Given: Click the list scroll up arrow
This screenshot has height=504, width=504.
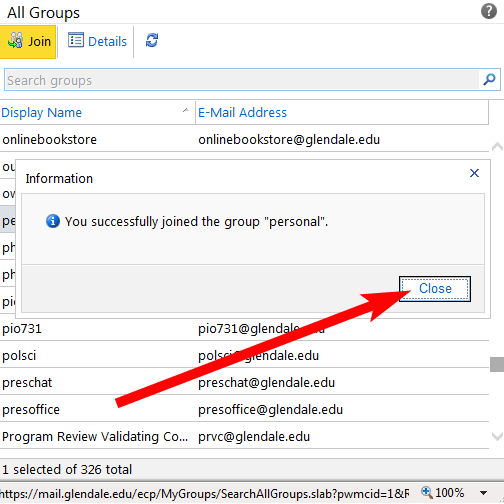Looking at the screenshot, I should click(497, 147).
